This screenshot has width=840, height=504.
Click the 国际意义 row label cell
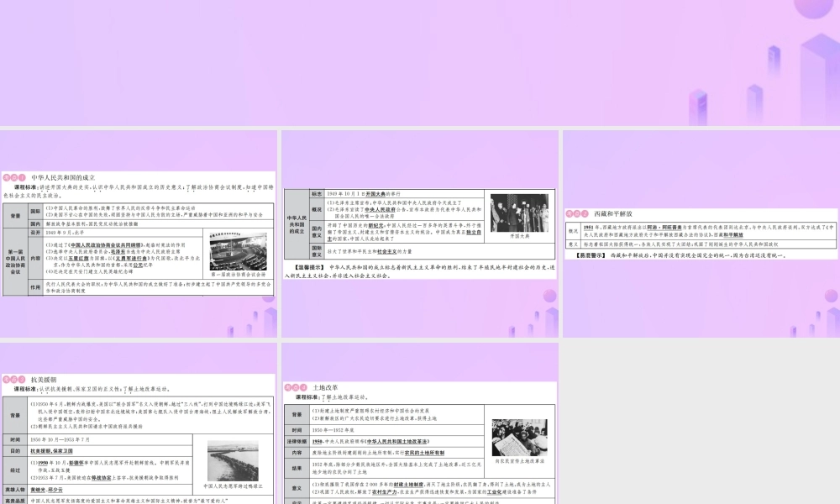pos(317,251)
